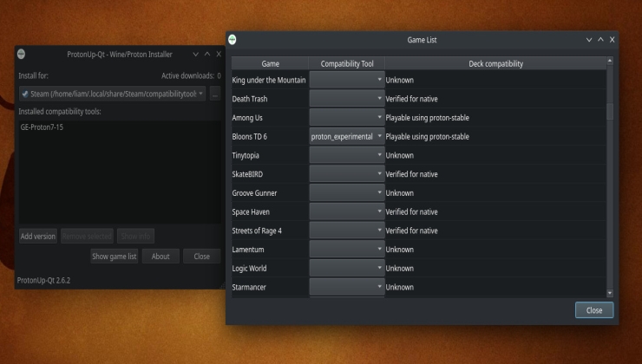Sort by the Game column header

click(270, 63)
